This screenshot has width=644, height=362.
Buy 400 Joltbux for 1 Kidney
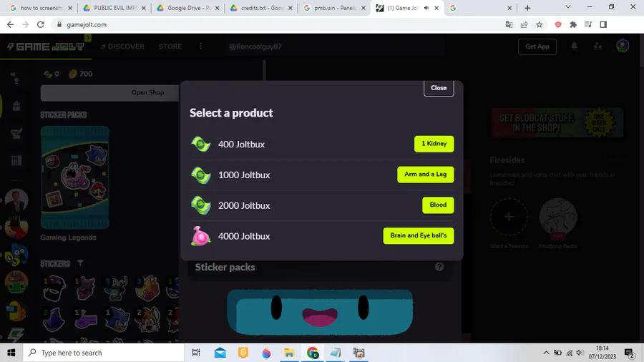pos(434,144)
